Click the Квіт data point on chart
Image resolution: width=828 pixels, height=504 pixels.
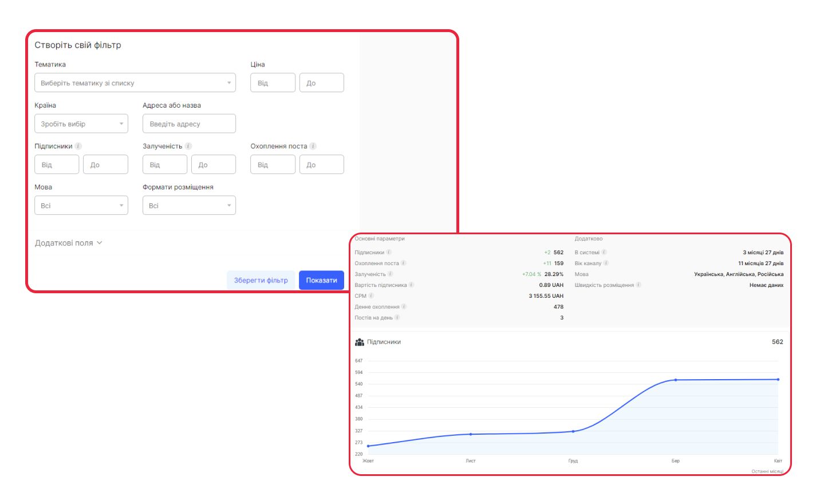[778, 379]
